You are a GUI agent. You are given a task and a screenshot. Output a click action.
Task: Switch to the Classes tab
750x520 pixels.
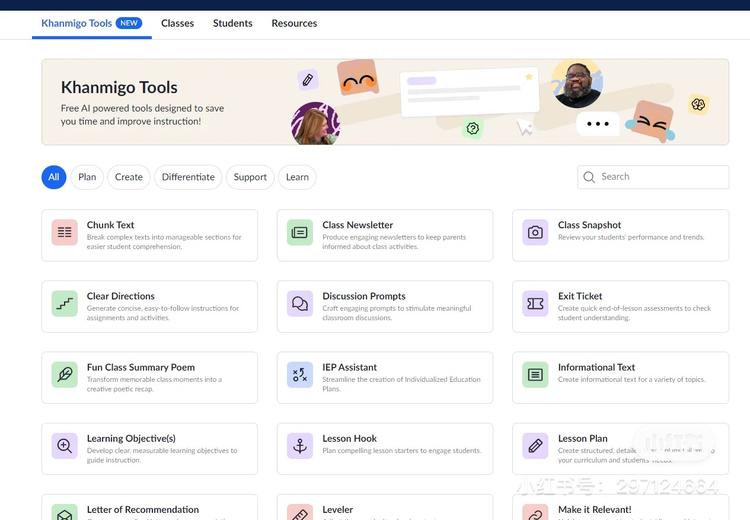[x=177, y=23]
